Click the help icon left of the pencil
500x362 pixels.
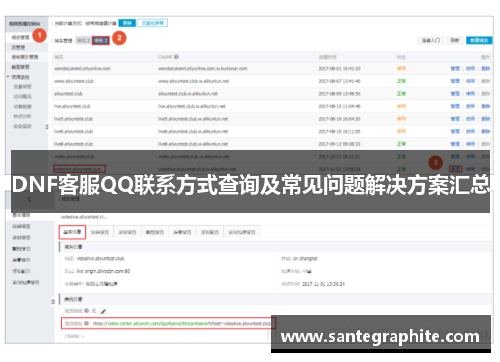click(87, 311)
